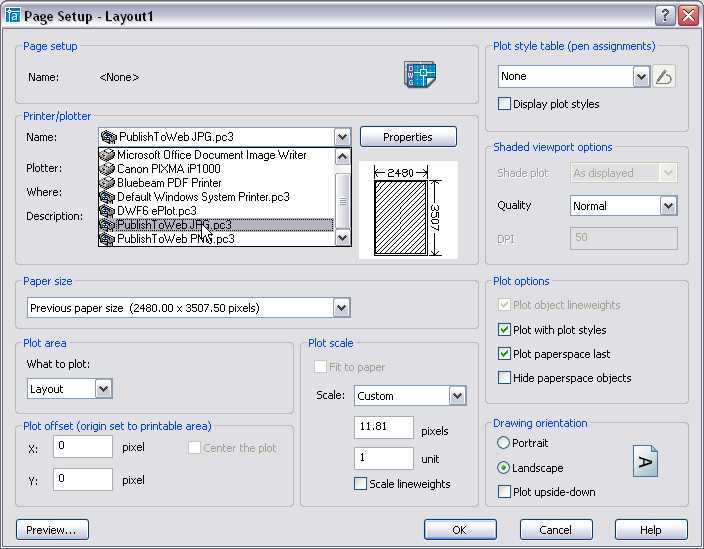Open the Quality Normal dropdown
704x549 pixels.
(668, 206)
